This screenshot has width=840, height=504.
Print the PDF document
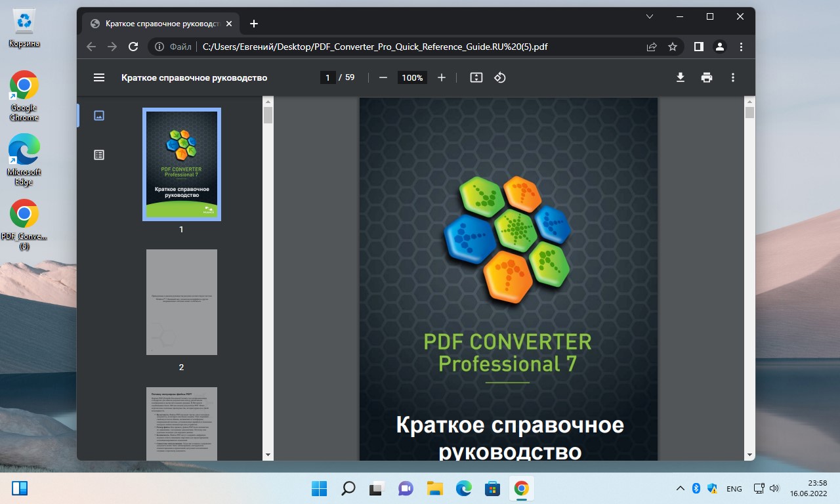pos(707,77)
